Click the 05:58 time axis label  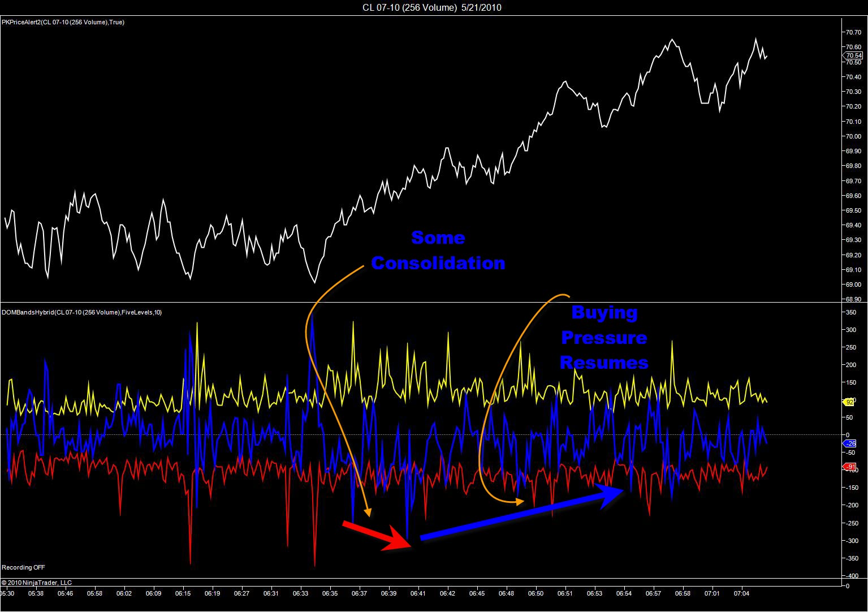coord(95,594)
